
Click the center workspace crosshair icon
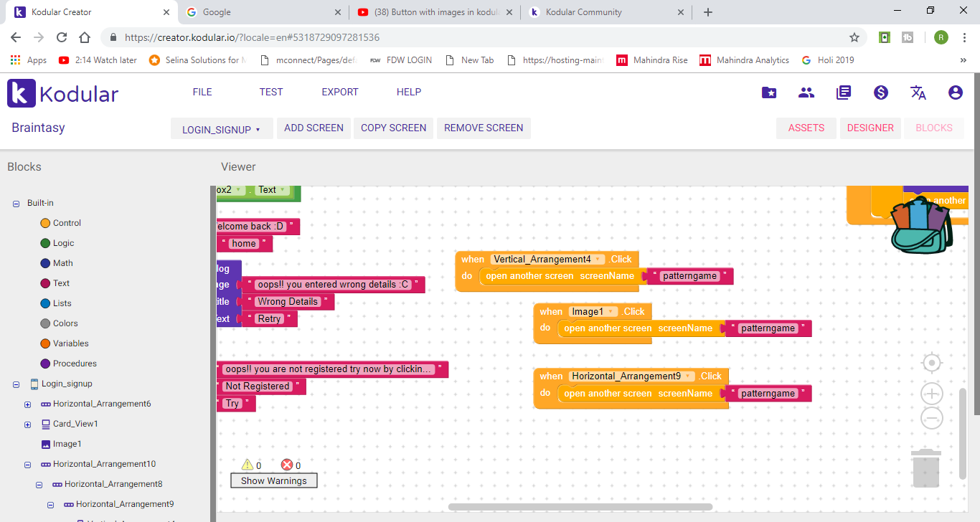click(931, 364)
